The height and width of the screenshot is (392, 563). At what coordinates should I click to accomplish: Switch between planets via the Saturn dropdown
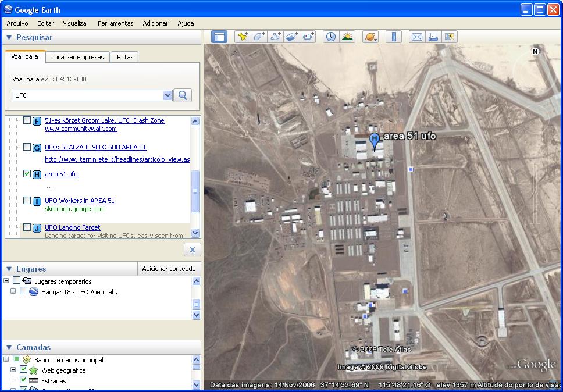click(x=372, y=37)
